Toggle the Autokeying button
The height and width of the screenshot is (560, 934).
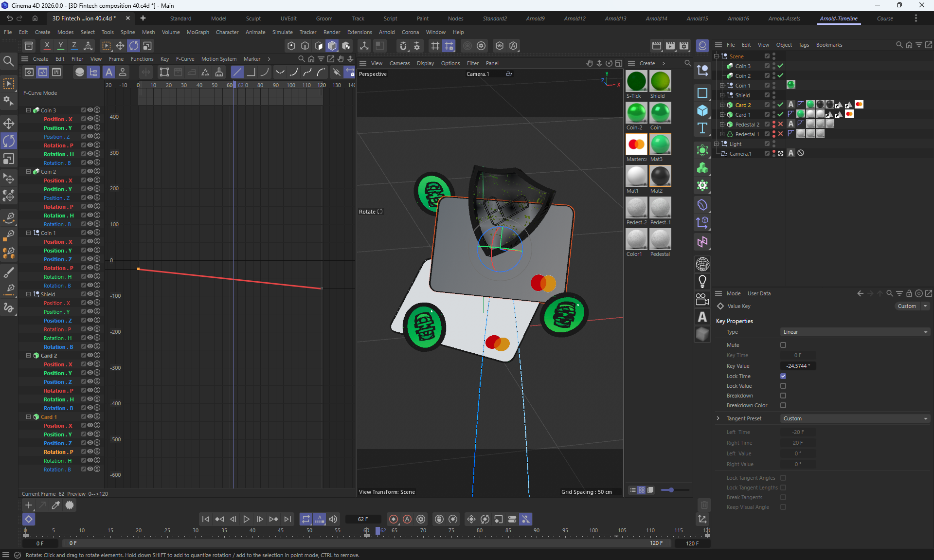click(x=407, y=519)
